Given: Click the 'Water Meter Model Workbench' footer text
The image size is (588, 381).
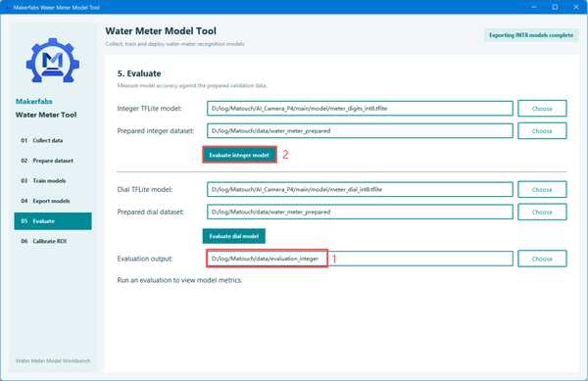Looking at the screenshot, I should (53, 360).
